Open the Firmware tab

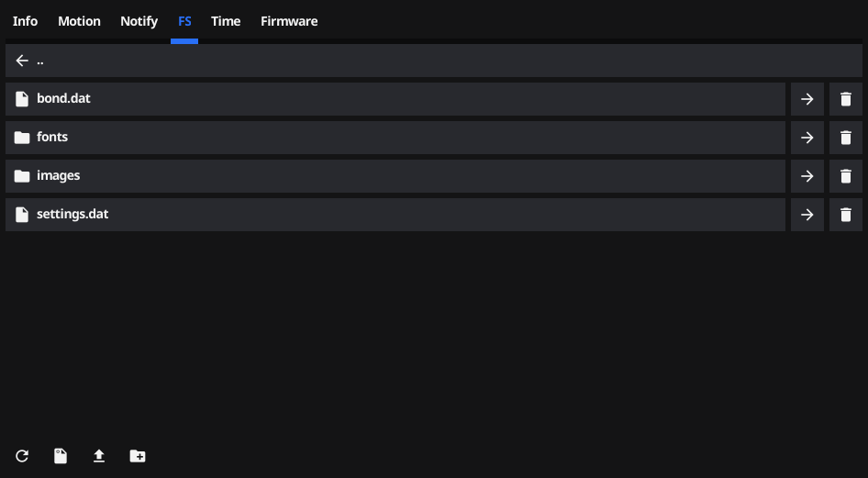[x=289, y=21]
